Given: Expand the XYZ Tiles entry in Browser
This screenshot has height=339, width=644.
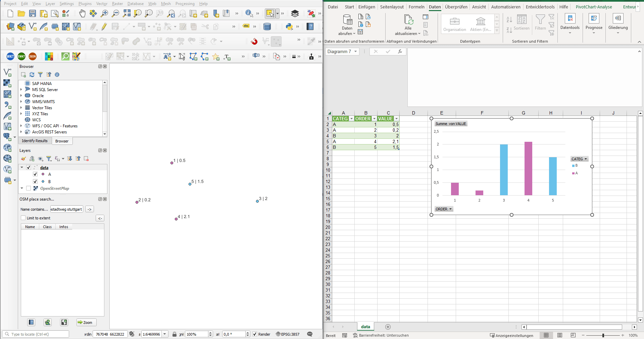Looking at the screenshot, I should pyautogui.click(x=21, y=114).
